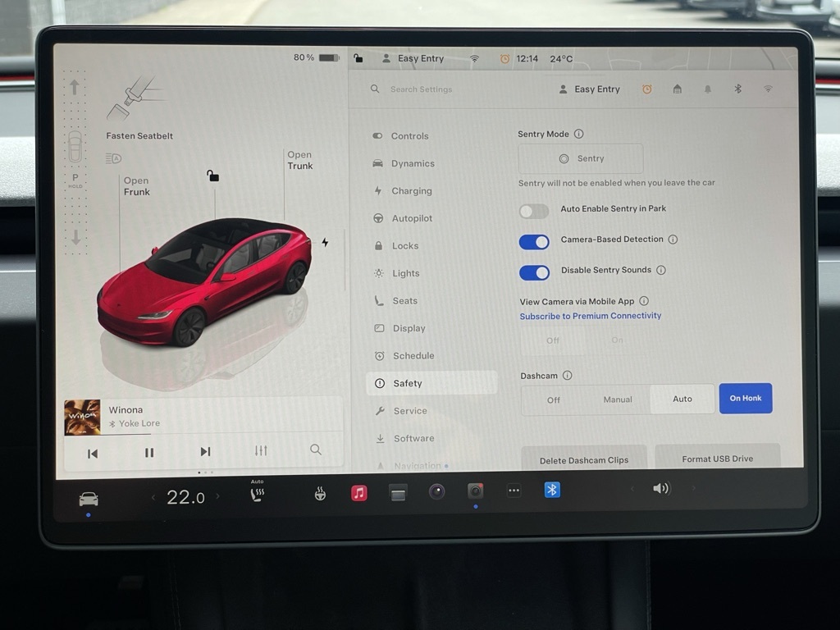Screen dimensions: 840x630
Task: Open the Charging settings section
Action: pyautogui.click(x=411, y=191)
